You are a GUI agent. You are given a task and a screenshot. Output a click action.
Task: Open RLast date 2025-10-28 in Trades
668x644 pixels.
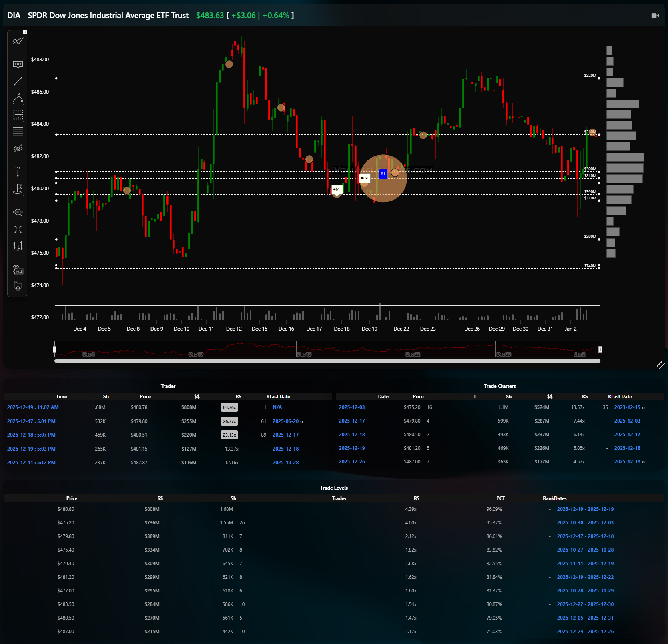(285, 463)
